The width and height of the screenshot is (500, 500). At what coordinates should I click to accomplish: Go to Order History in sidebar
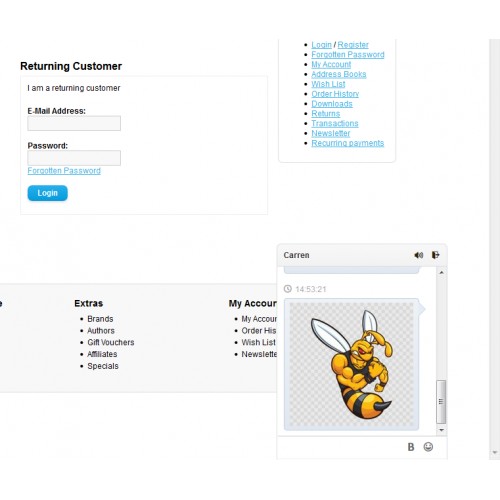pyautogui.click(x=335, y=94)
